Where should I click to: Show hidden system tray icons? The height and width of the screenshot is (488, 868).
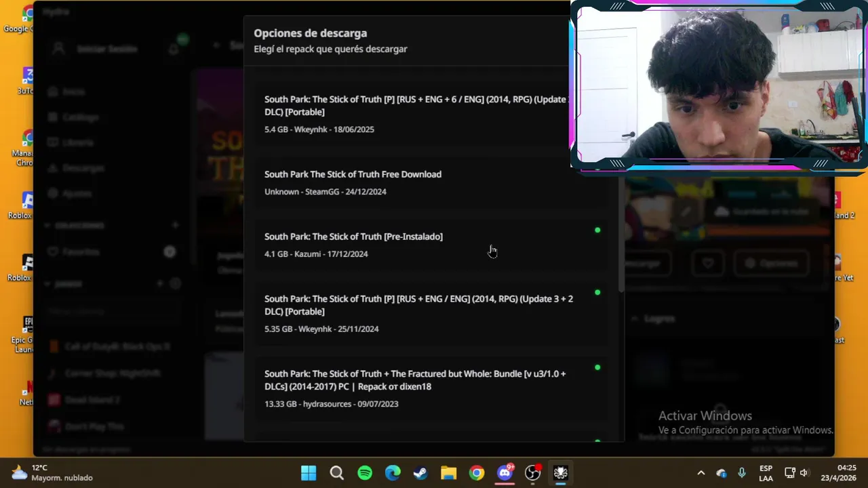[701, 472]
